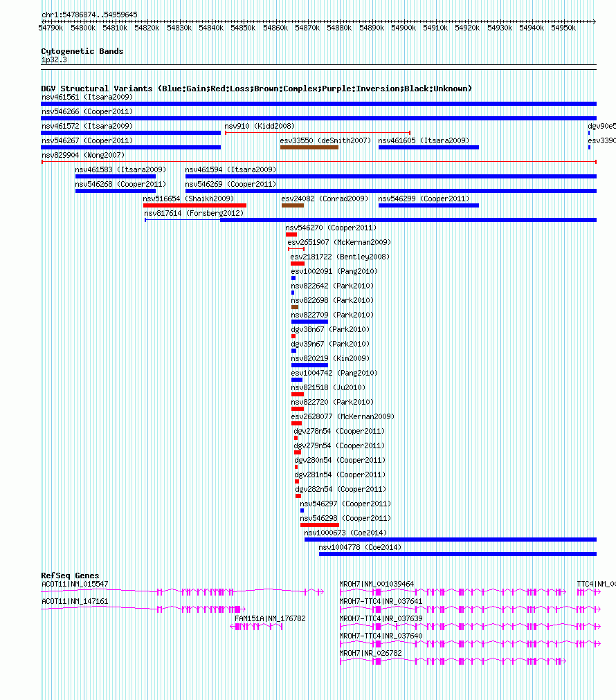Click the DGV Structural Variants track title
The height and width of the screenshot is (700, 616).
tap(256, 89)
